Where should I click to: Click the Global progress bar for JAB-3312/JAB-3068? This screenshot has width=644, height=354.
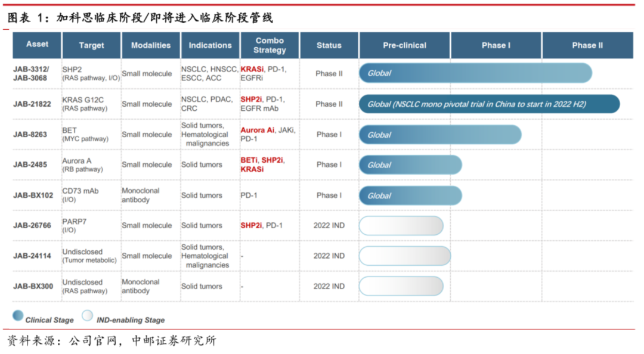[475, 73]
